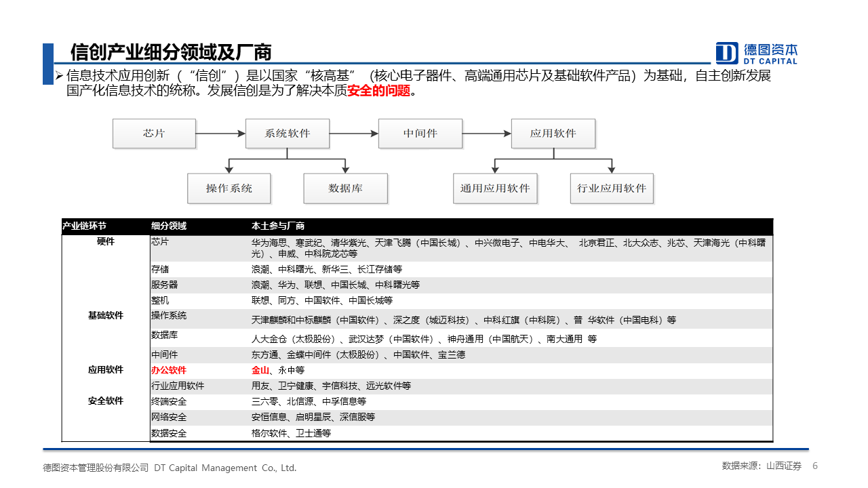Click the 中间件 flowchart box
Screen dimensions: 868x488
(x=420, y=134)
